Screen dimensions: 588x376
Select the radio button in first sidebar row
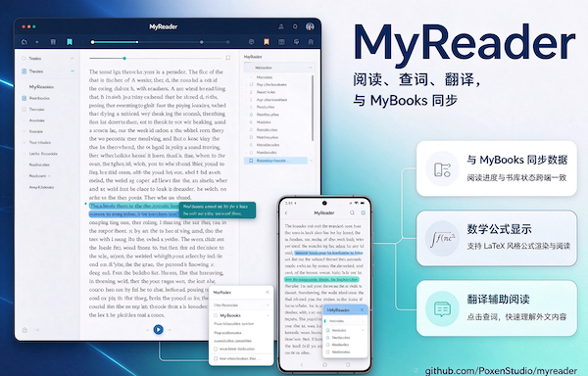click(24, 59)
